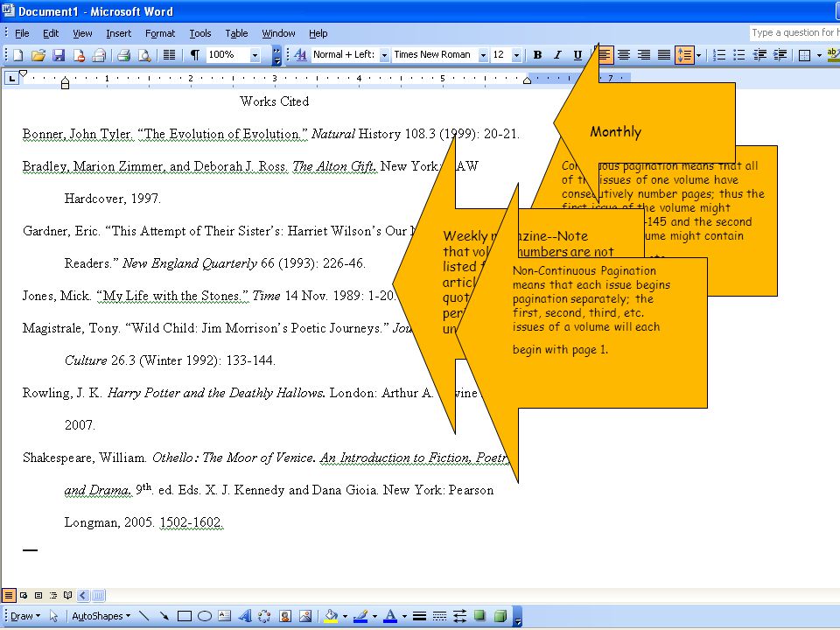Insert Clip Art from the Drawing toolbar
Image resolution: width=840 pixels, height=630 pixels.
(285, 616)
